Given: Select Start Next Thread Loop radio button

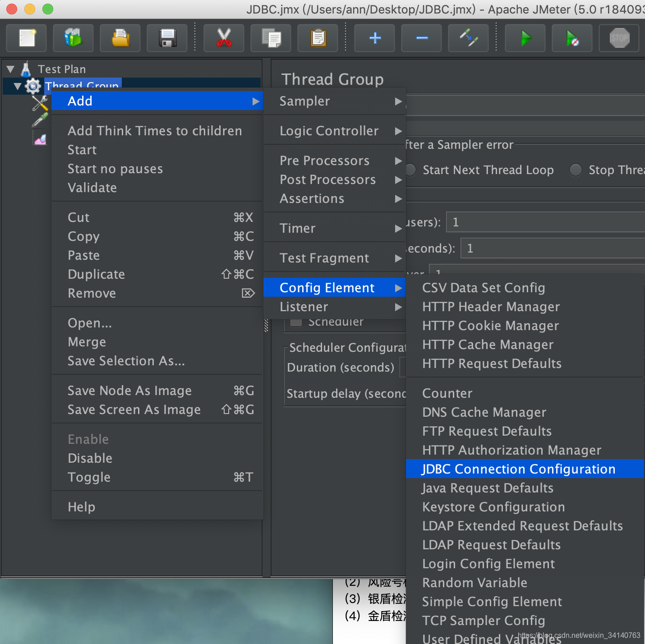Looking at the screenshot, I should pyautogui.click(x=410, y=170).
